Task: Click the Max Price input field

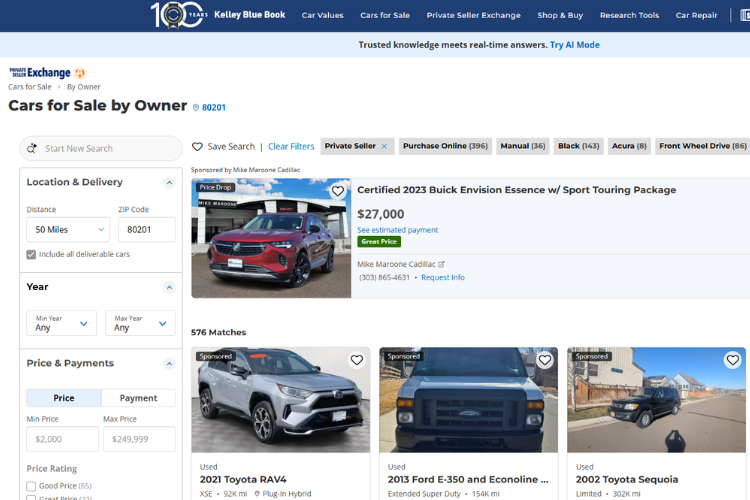Action: [139, 439]
